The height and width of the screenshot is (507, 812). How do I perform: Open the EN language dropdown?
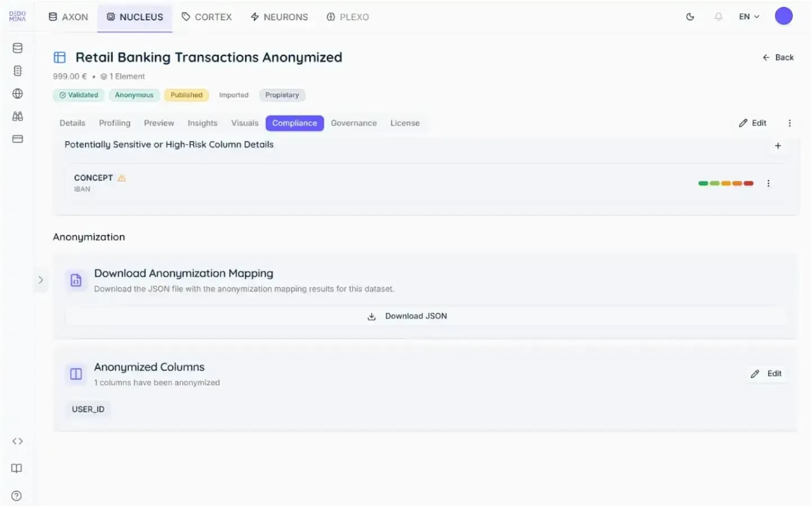click(x=749, y=17)
